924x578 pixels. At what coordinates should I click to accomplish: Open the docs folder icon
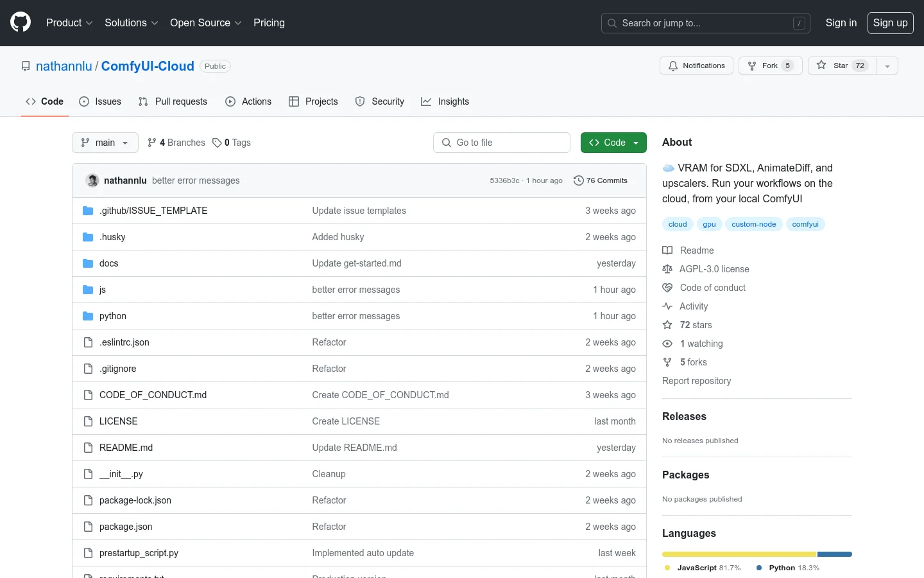click(x=88, y=263)
